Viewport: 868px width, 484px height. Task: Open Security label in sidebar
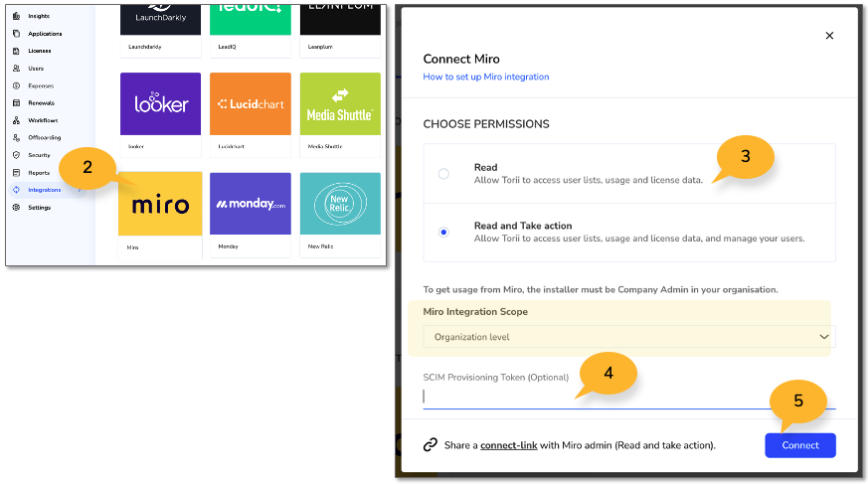click(40, 155)
